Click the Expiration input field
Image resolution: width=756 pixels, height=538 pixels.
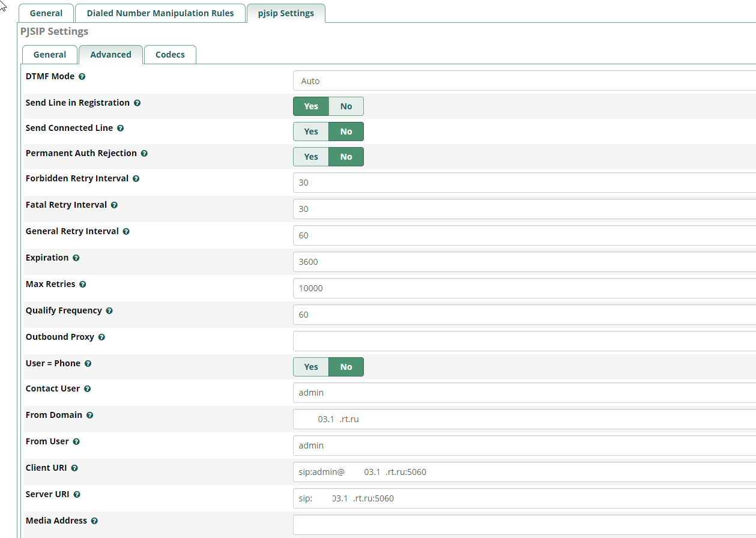pos(522,262)
